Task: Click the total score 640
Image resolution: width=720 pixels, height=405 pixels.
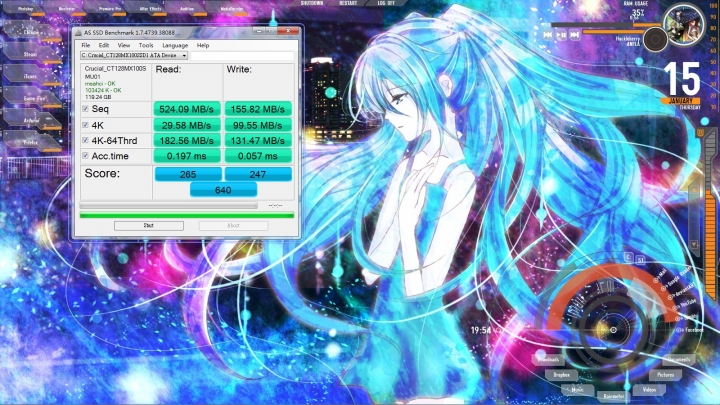Action: (x=223, y=190)
